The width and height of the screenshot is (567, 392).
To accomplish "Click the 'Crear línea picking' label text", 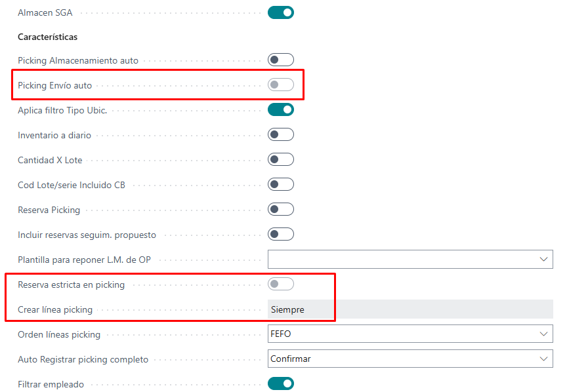I will point(55,309).
